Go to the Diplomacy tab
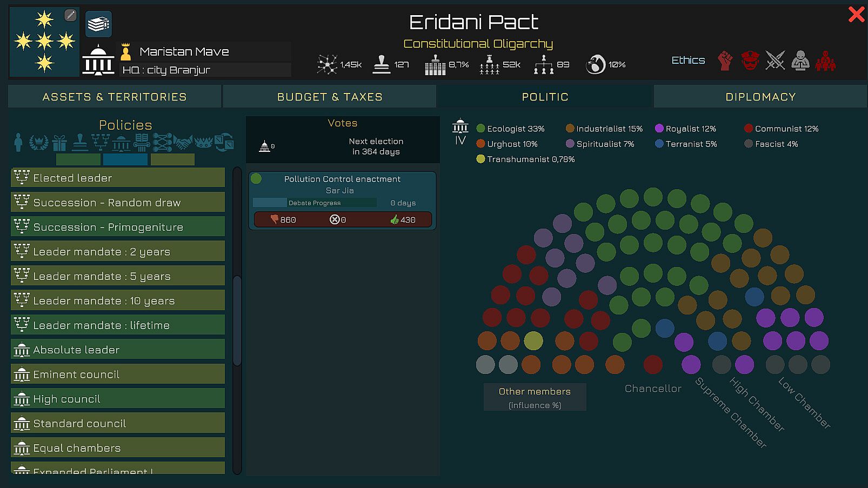 760,97
